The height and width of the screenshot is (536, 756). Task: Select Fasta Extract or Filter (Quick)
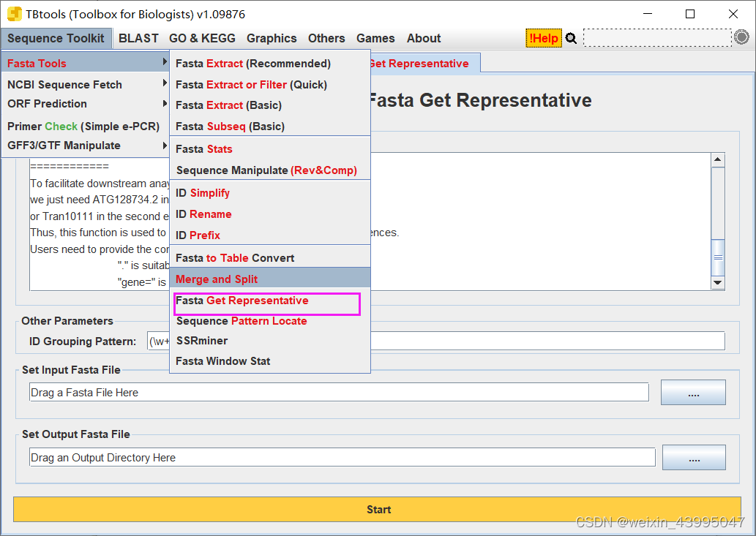tap(270, 85)
